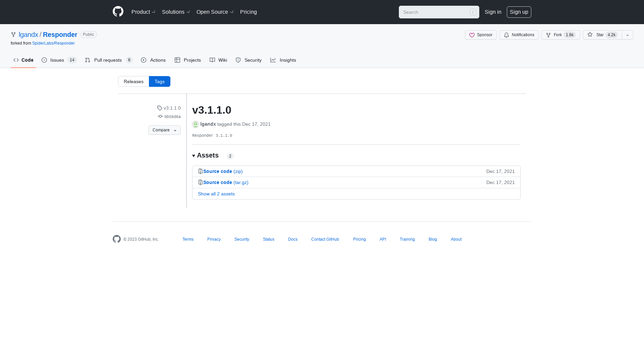Open the Status footer link
Screen dimensions: 644x362
(269, 239)
